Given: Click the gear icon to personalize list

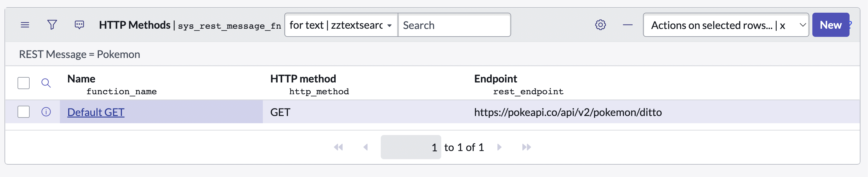Looking at the screenshot, I should coord(600,25).
